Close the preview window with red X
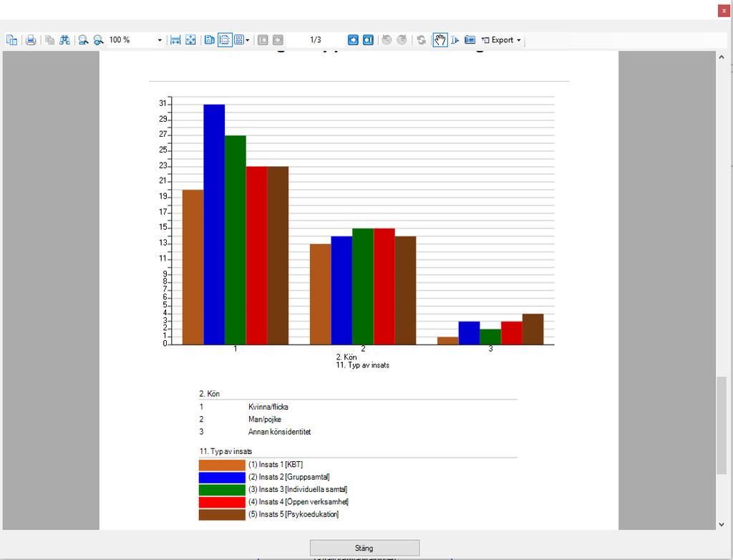The width and height of the screenshot is (733, 560). click(x=724, y=11)
